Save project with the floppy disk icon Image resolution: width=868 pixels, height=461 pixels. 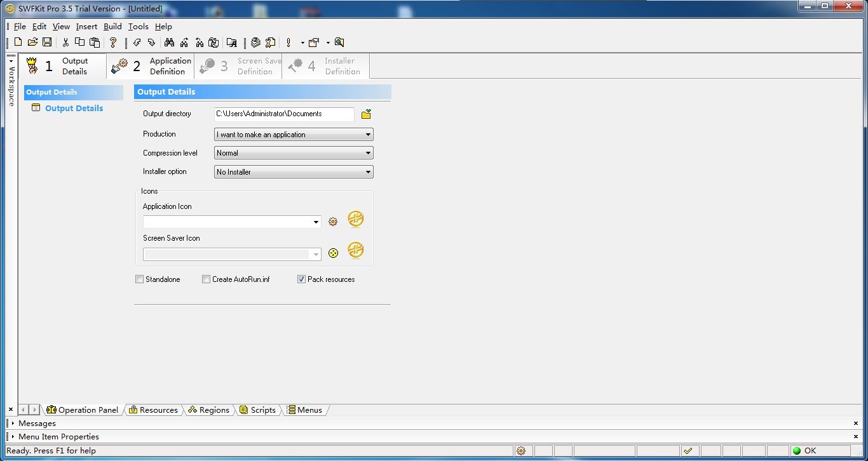(x=47, y=43)
